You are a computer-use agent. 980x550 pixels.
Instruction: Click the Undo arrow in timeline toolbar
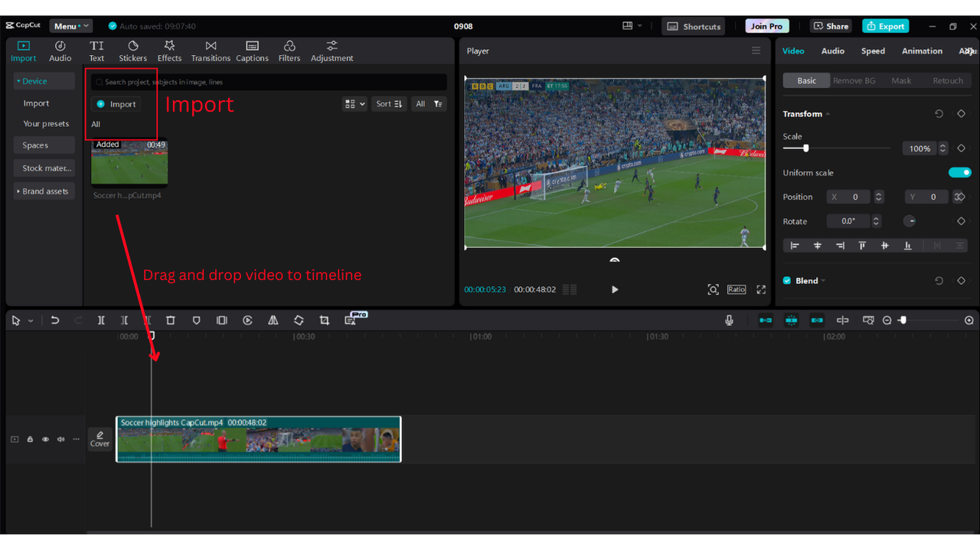click(54, 321)
